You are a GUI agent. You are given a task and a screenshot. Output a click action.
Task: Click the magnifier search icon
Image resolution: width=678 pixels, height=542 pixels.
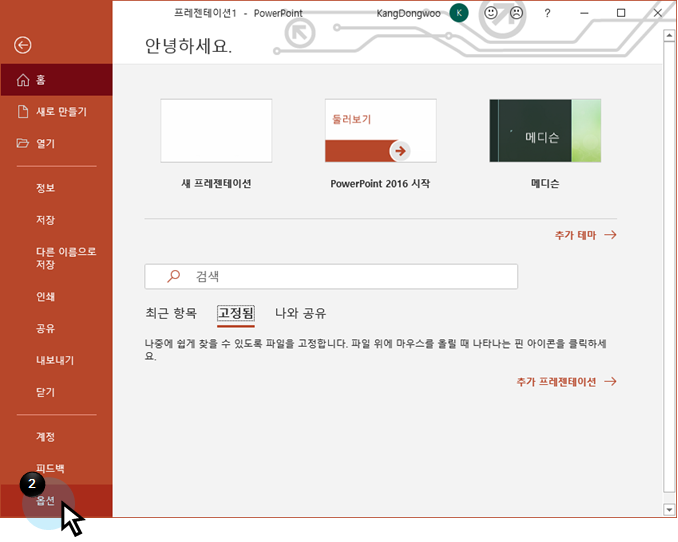coord(173,276)
